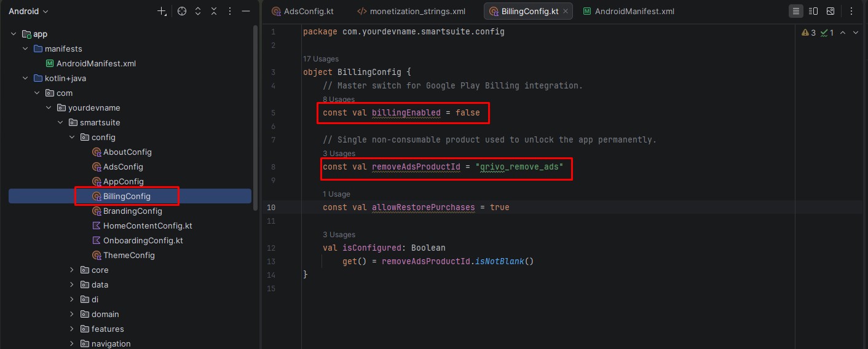Click allowRestorePurchases identifier in code
The image size is (868, 349).
[424, 208]
